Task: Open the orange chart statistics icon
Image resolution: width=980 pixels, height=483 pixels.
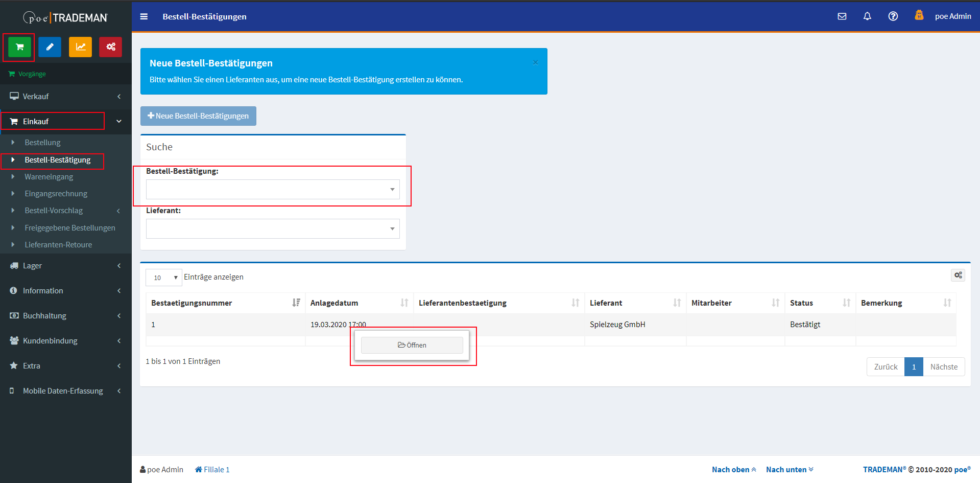Action: 80,47
